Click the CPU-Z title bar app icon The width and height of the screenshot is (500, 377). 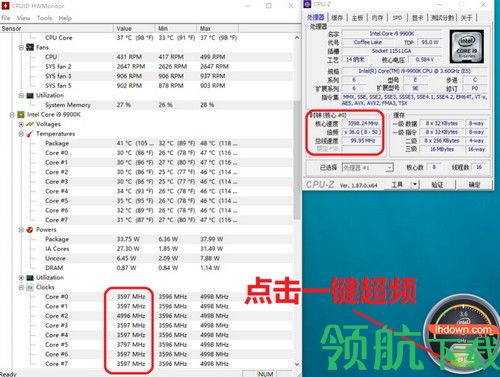(x=308, y=4)
